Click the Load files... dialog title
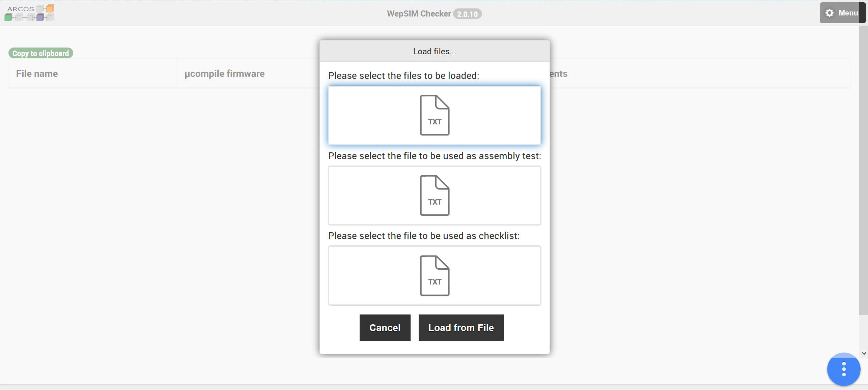Screen dimensions: 868x390 435,51
